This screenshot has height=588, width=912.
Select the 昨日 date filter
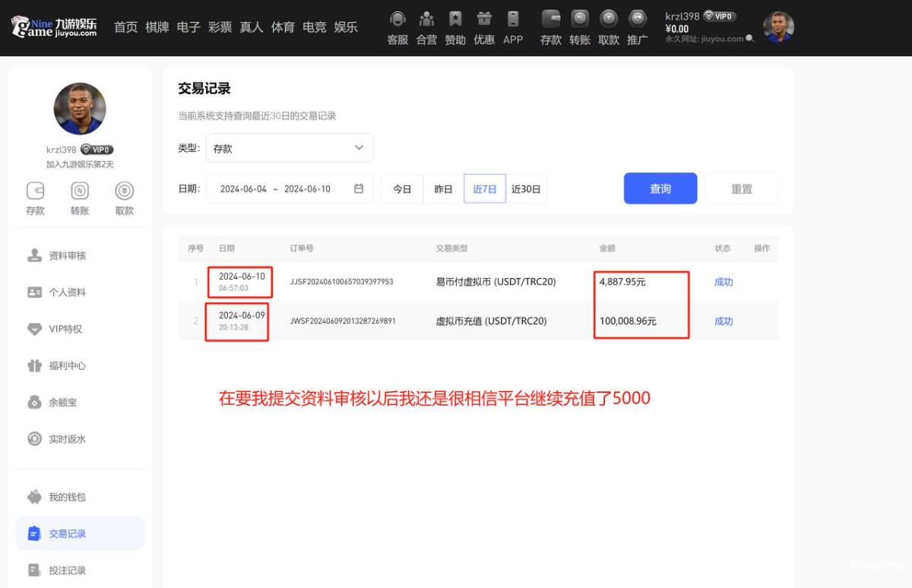point(443,189)
